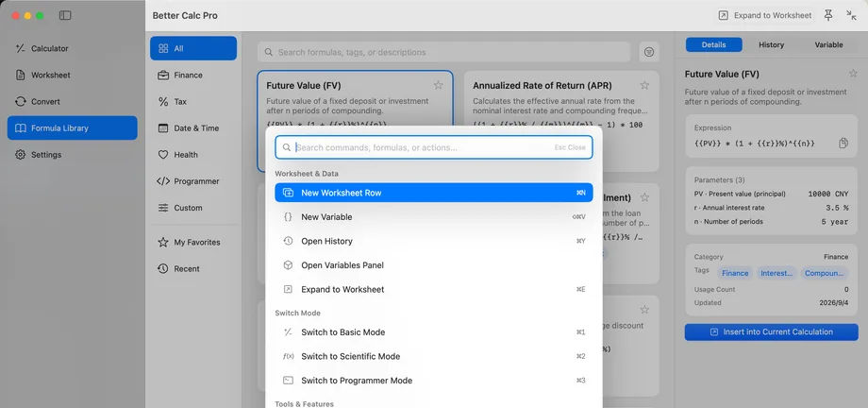Favorite the Annualized Rate of Return card
This screenshot has height=408, width=868.
pos(644,85)
